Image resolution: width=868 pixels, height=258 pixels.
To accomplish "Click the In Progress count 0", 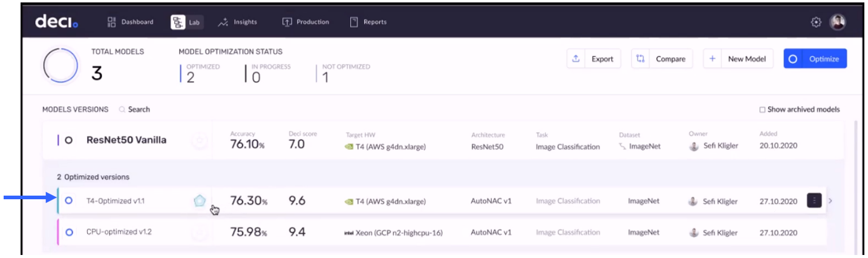I will point(256,76).
